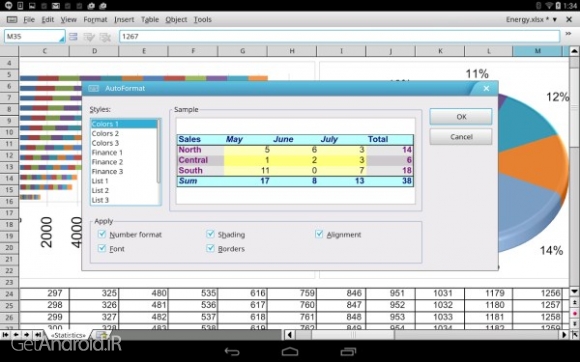
Task: Click horizontal scrollbar left arrow
Action: click(x=290, y=335)
